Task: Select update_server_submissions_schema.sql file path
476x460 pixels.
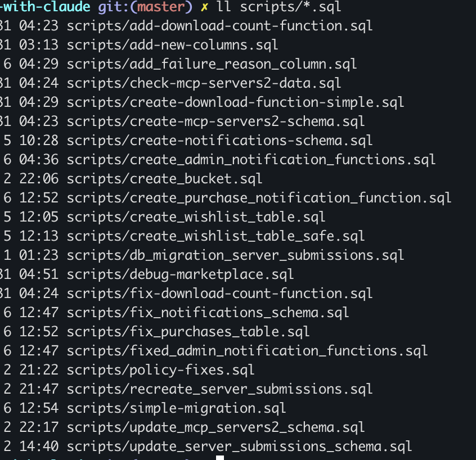Action: pos(239,447)
